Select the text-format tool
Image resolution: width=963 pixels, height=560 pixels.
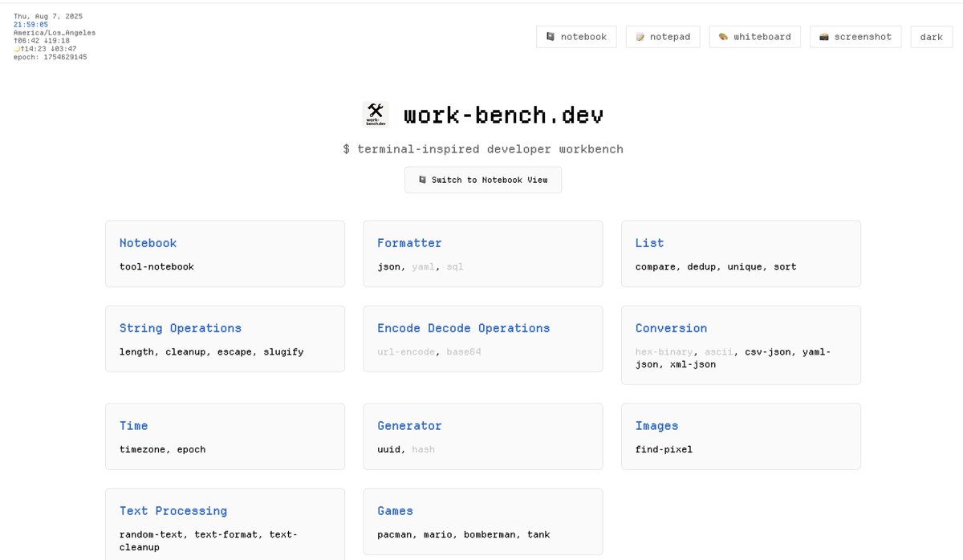[x=226, y=534]
